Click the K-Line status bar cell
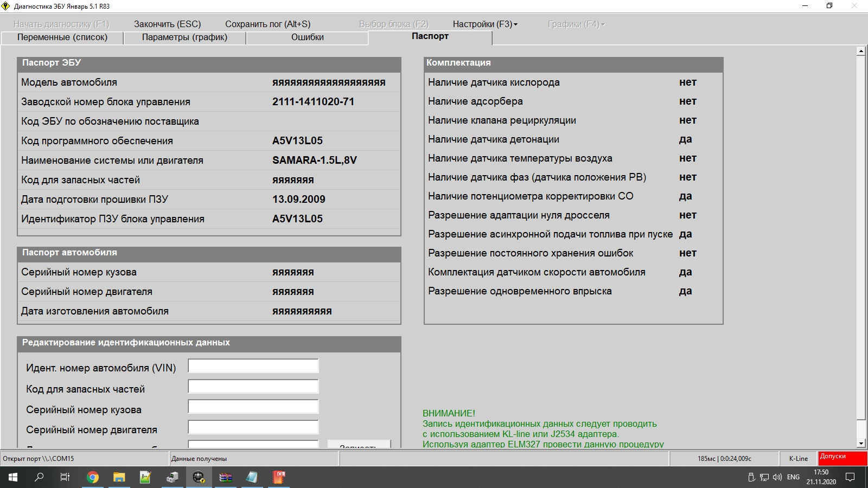Screen dimensions: 868x488 coord(798,459)
